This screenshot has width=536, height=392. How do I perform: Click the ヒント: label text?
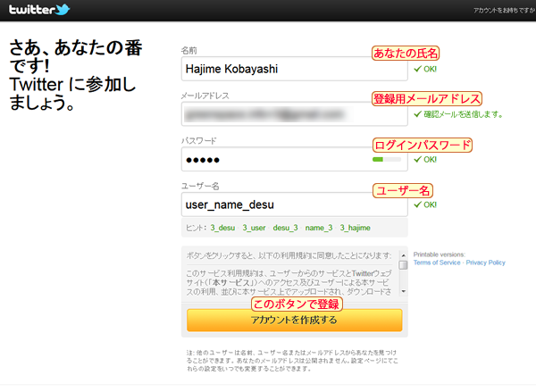197,228
